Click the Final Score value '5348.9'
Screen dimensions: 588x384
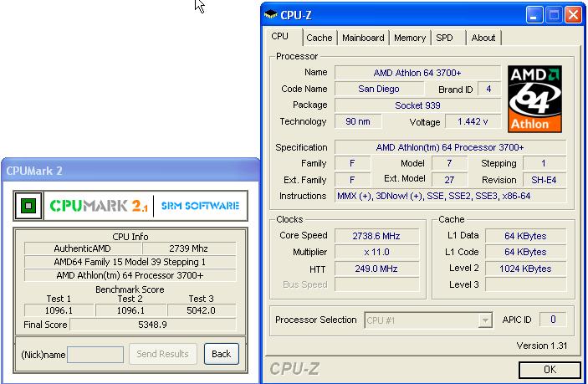(152, 325)
